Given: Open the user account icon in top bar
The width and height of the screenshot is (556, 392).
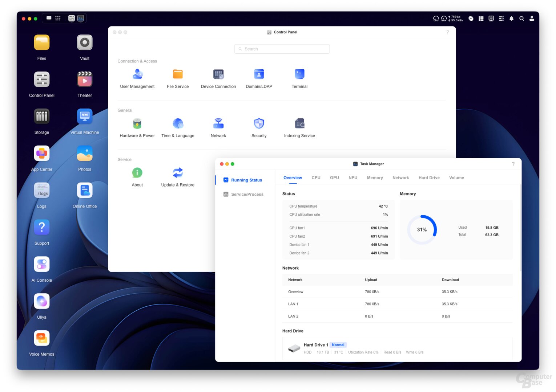Looking at the screenshot, I should point(532,19).
